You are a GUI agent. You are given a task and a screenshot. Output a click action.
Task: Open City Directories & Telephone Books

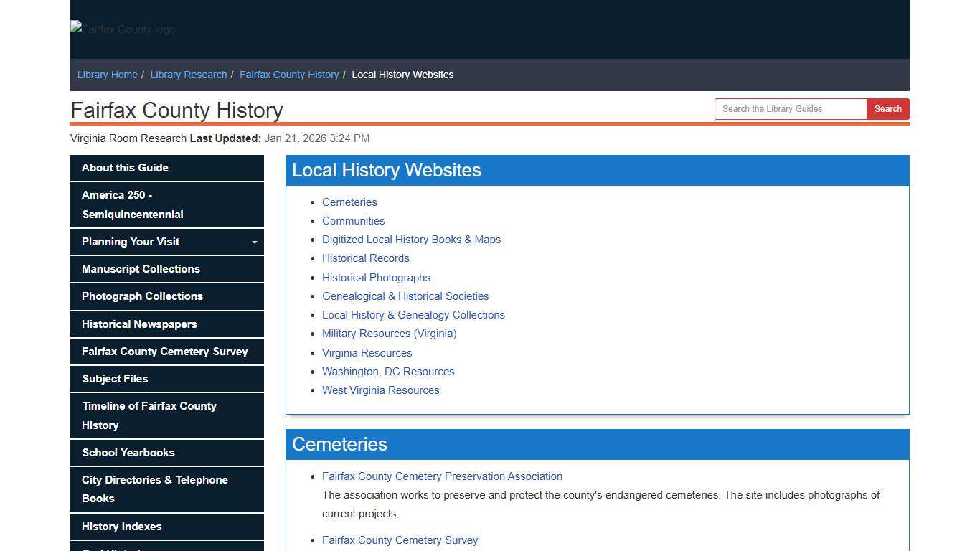tap(154, 489)
